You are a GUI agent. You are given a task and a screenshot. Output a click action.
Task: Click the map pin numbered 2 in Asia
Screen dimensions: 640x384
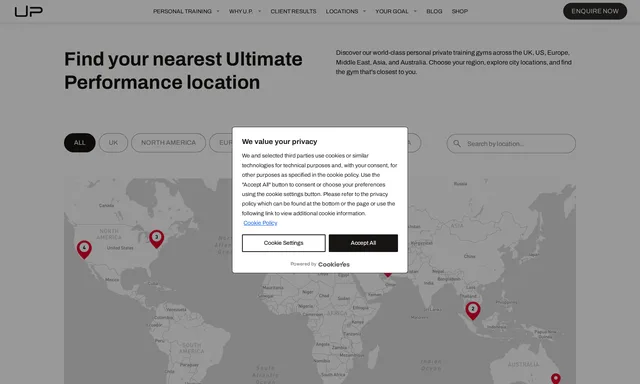click(473, 311)
